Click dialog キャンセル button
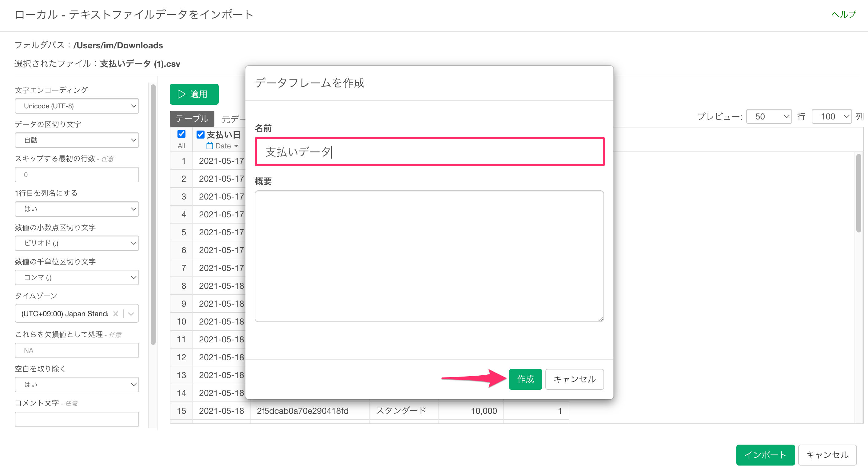Screen dimensions: 868x468 pos(574,379)
